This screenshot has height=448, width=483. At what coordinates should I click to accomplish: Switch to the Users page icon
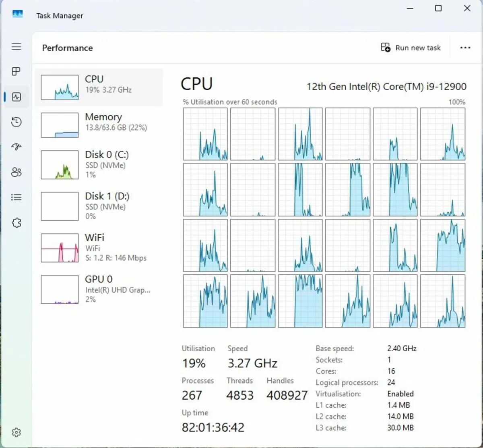17,172
